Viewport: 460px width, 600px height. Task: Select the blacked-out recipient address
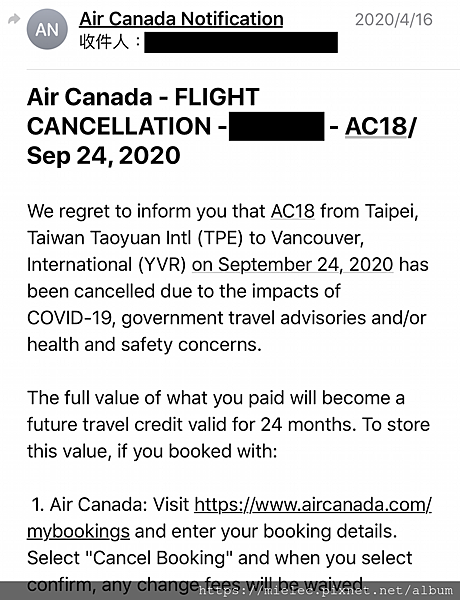pos(241,42)
